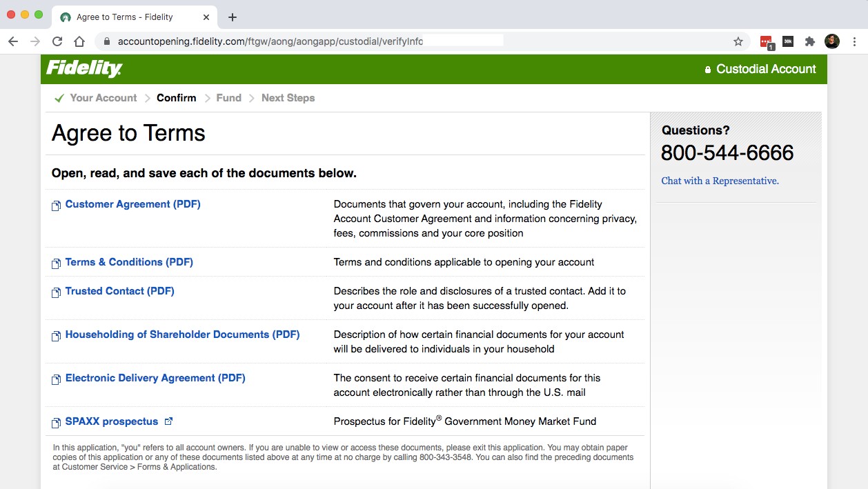Image resolution: width=868 pixels, height=489 pixels.
Task: Open Electronic Delivery Agreement (PDF)
Action: pyautogui.click(x=155, y=378)
